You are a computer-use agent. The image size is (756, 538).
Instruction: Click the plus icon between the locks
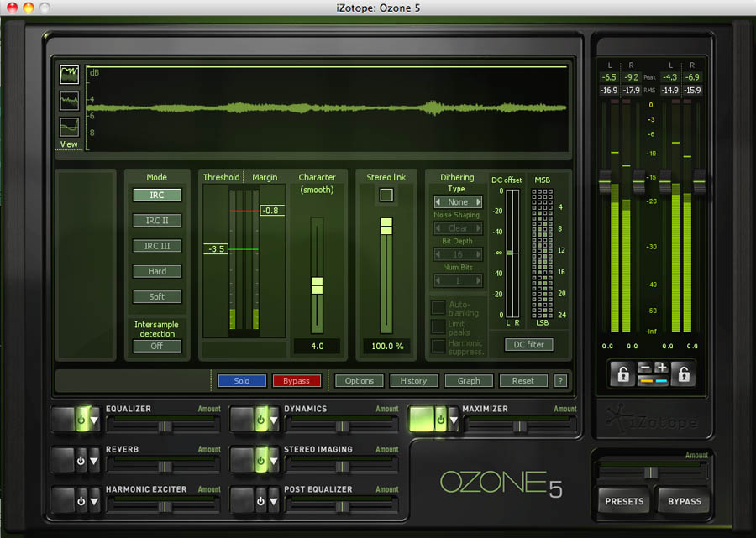click(x=660, y=368)
